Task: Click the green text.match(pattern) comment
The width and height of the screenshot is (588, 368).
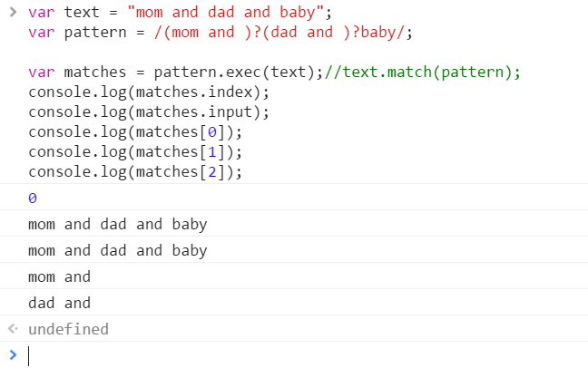Action: pos(426,73)
